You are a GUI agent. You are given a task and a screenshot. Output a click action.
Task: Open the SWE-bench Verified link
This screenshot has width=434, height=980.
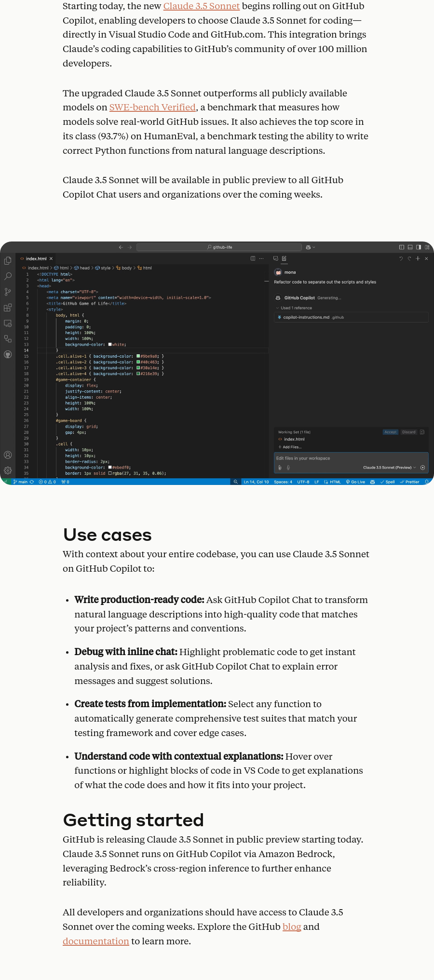pyautogui.click(x=152, y=107)
